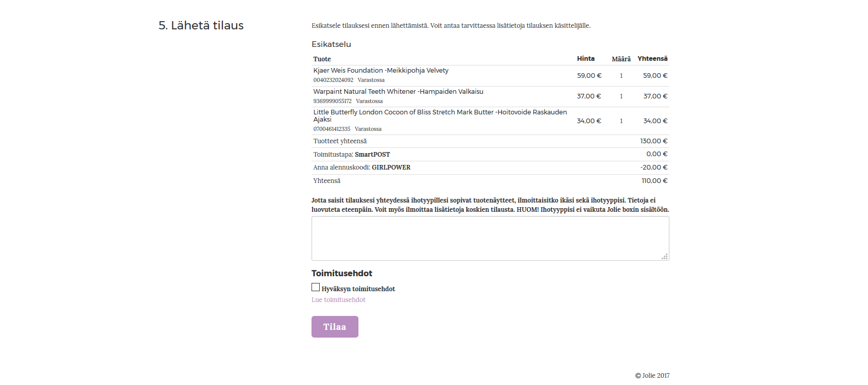This screenshot has width=868, height=385.
Task: Click the 110,00 € order total
Action: click(654, 181)
